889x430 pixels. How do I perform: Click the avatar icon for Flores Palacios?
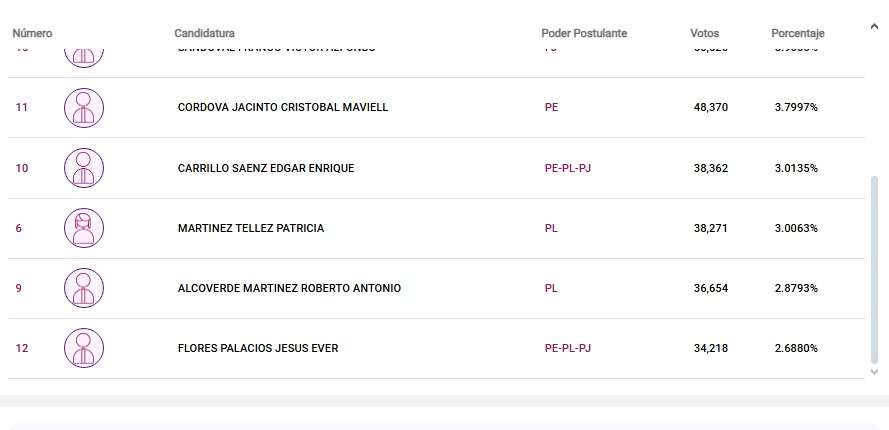point(84,348)
